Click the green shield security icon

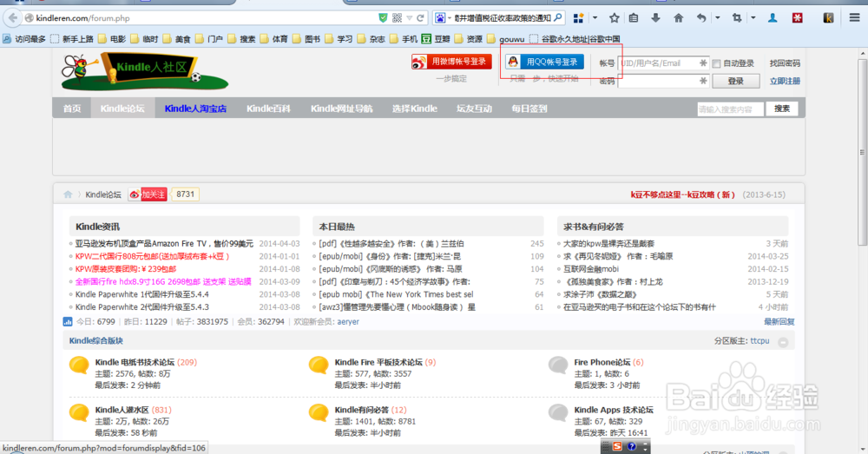click(x=383, y=17)
